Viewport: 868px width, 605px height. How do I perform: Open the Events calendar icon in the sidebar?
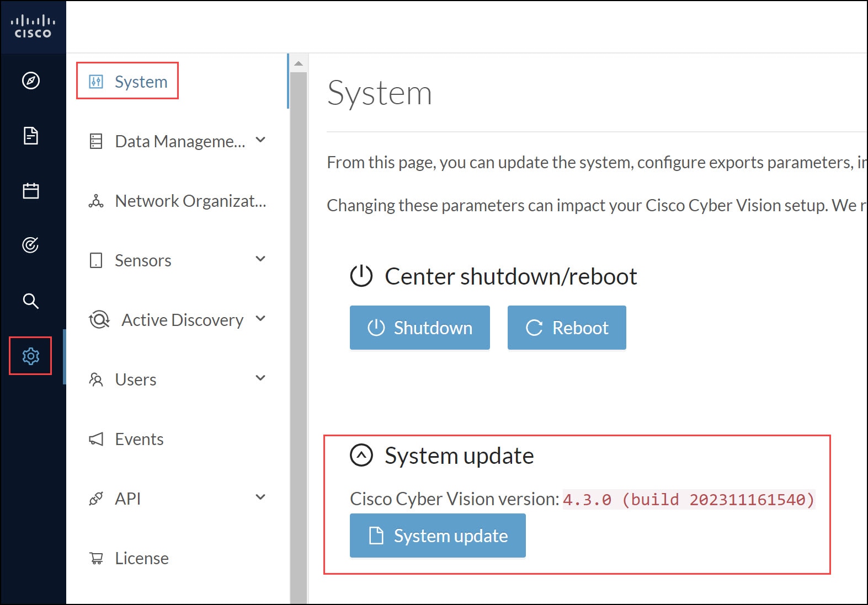[31, 191]
